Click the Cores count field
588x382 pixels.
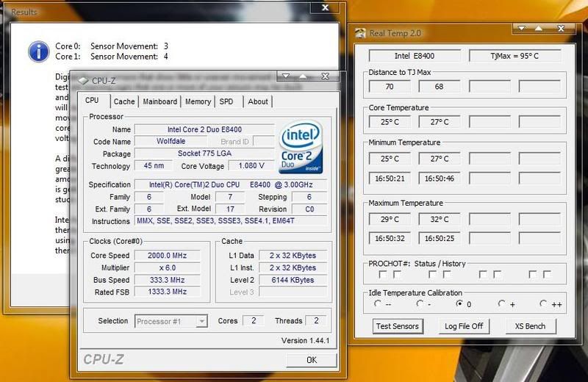click(254, 321)
